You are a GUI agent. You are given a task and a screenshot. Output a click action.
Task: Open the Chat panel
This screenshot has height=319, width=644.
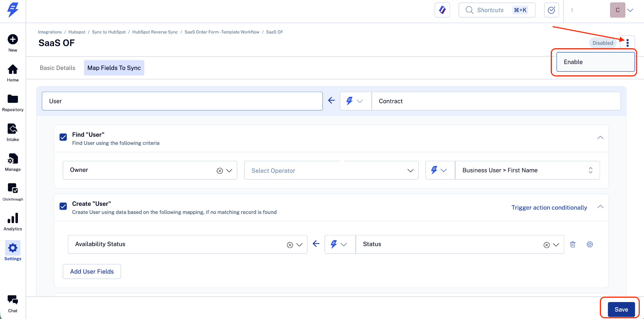(13, 304)
